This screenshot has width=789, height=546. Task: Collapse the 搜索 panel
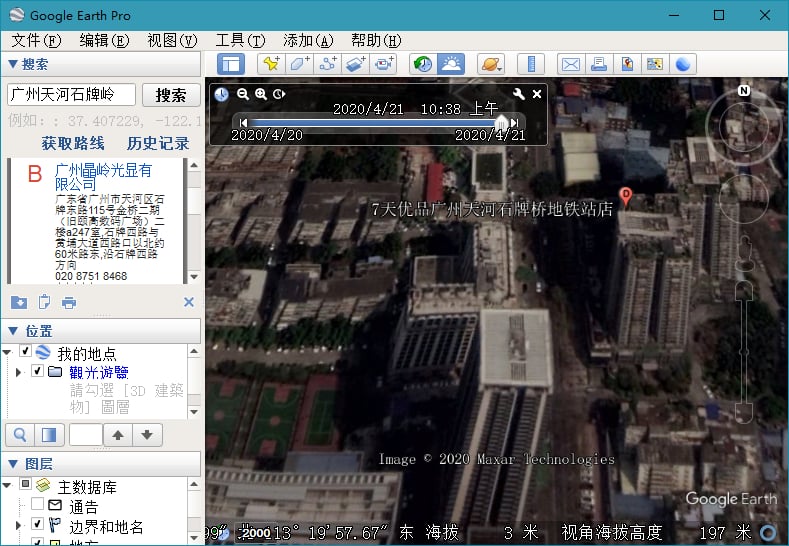[x=12, y=64]
